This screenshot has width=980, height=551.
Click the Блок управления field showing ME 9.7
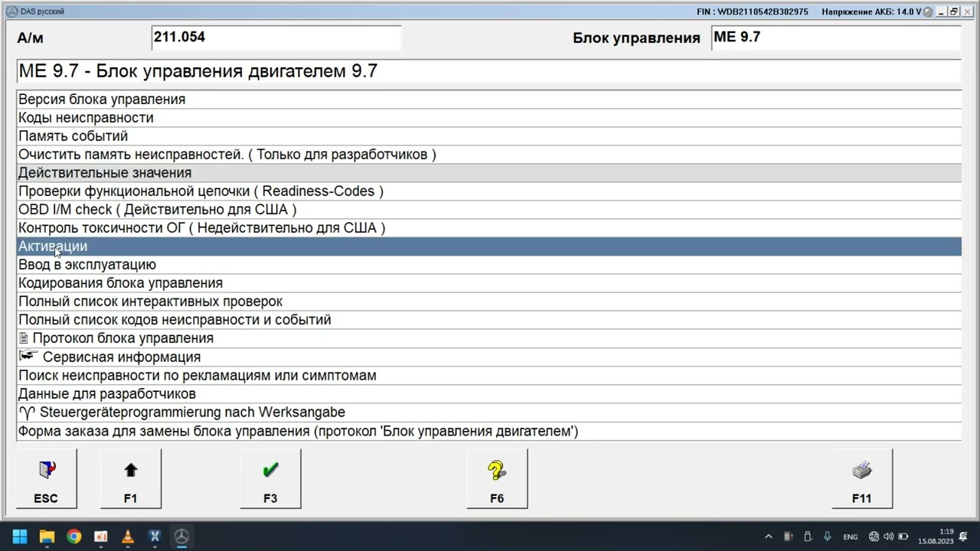[x=836, y=37]
